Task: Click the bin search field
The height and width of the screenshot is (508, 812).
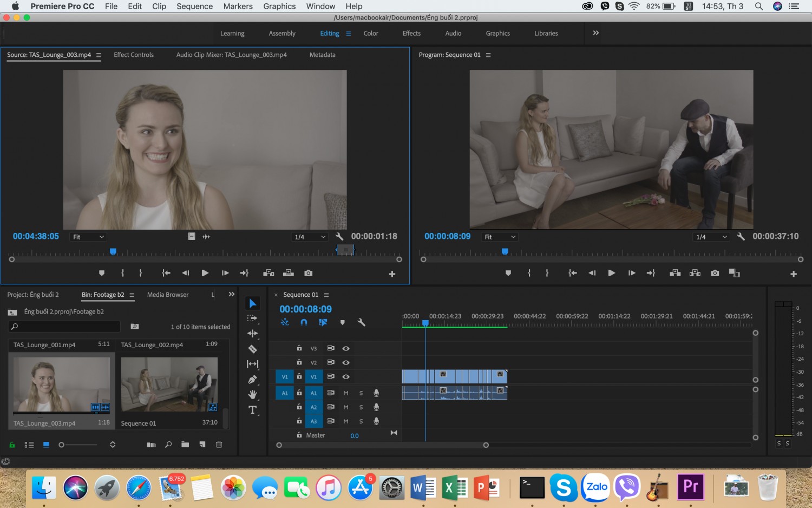Action: [64, 327]
